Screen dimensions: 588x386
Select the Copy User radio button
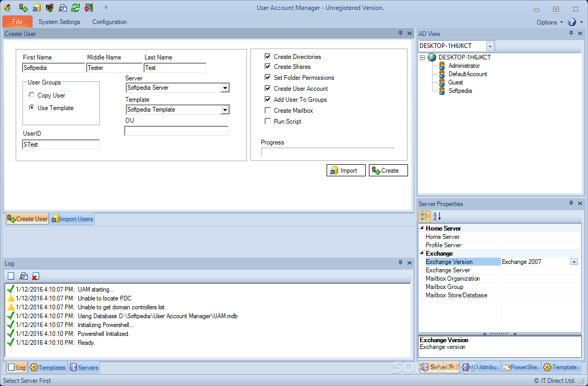coord(31,95)
